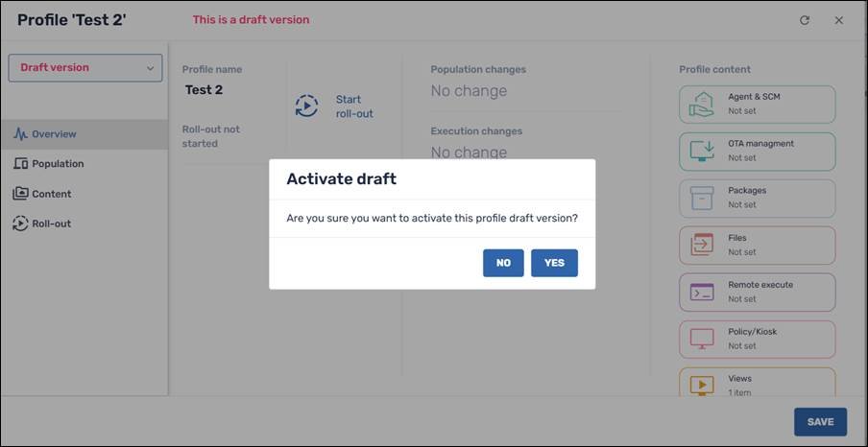
Task: Click the Packages box icon
Action: 702,199
